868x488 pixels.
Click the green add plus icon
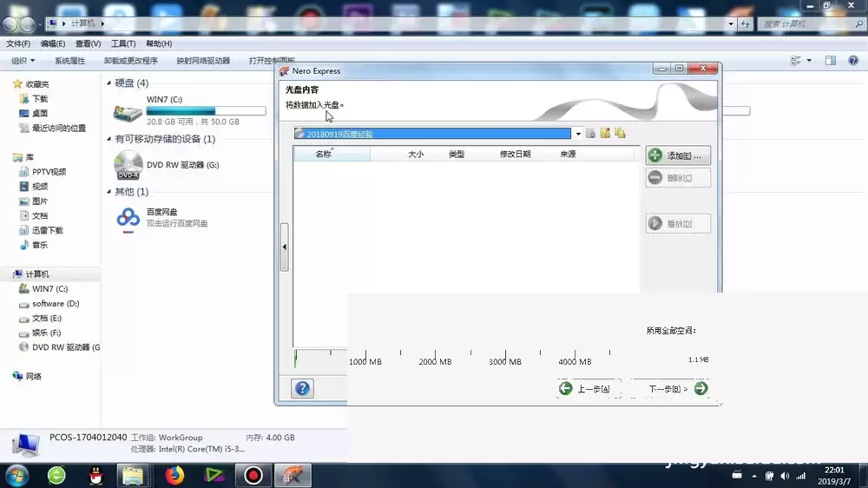(654, 155)
